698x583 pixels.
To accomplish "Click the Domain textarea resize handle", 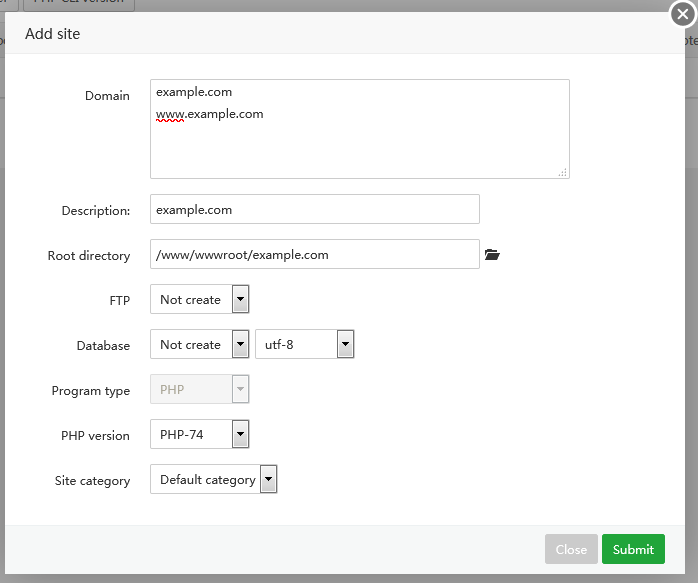I will click(x=563, y=172).
